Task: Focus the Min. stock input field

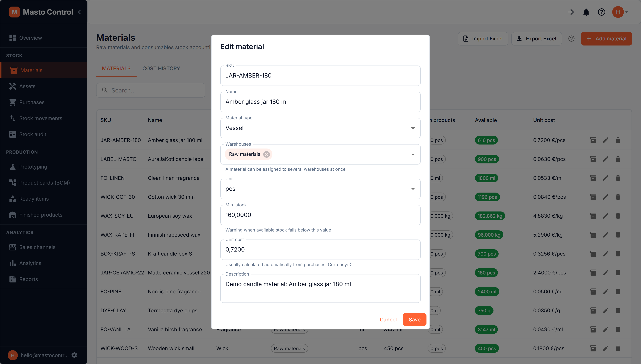Action: click(x=320, y=215)
